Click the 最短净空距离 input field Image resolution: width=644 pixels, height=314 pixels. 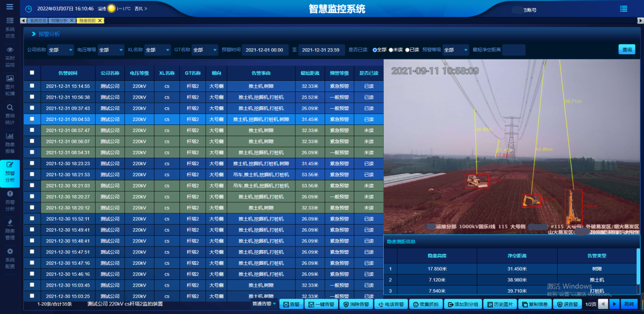point(513,50)
